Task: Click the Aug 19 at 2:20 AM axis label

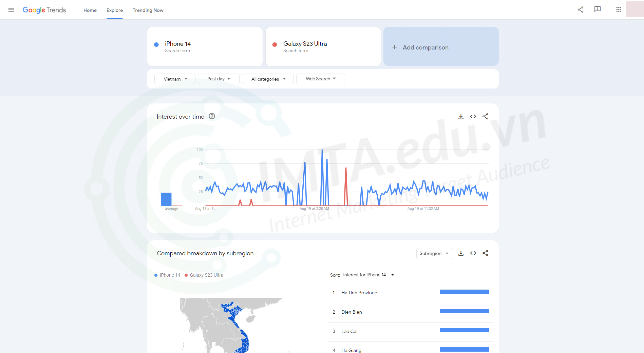Action: [314, 209]
